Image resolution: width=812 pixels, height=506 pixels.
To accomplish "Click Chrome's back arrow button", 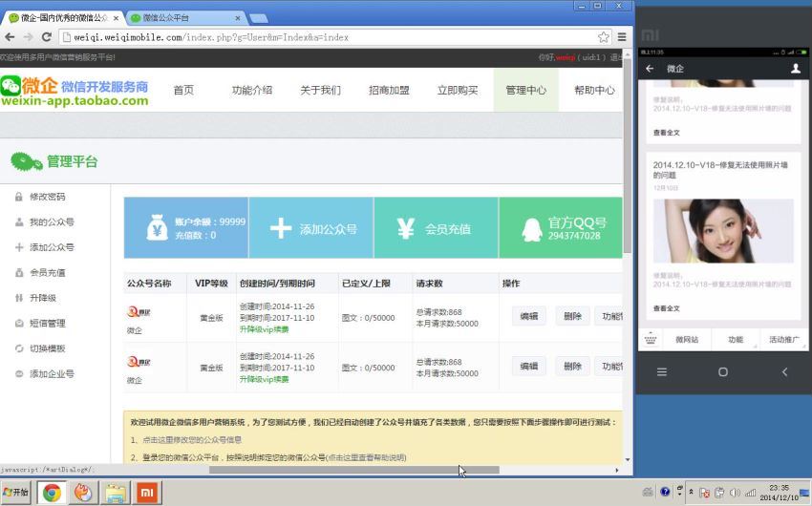I will 10,37.
